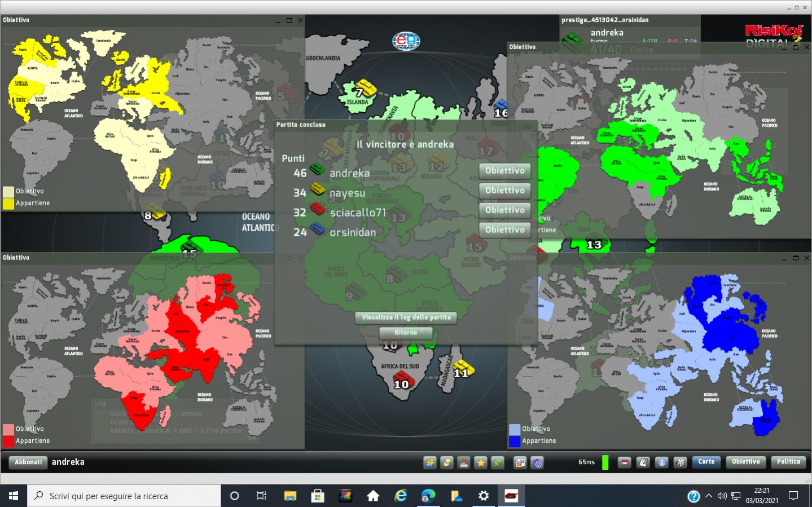The height and width of the screenshot is (507, 812).
Task: Click the Abbonati button
Action: tap(28, 462)
